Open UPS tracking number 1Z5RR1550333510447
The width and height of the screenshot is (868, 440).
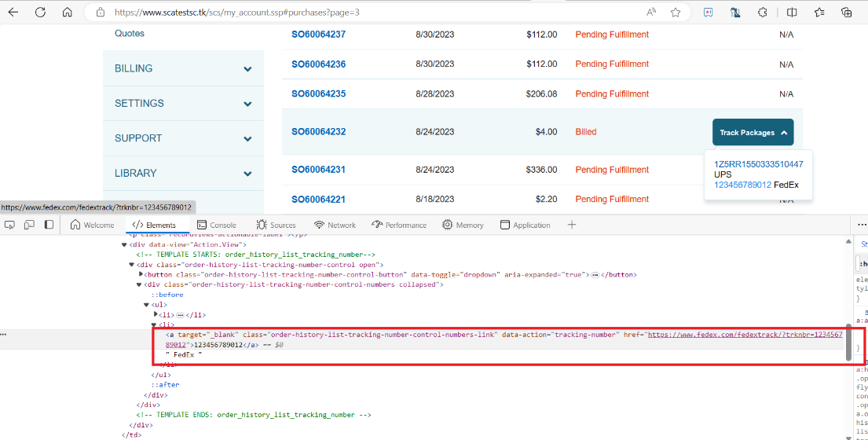click(x=758, y=164)
